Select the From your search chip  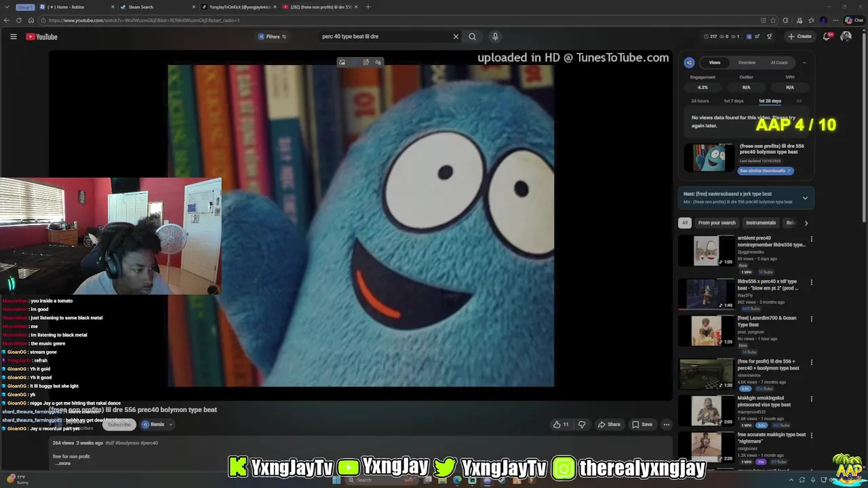point(717,223)
